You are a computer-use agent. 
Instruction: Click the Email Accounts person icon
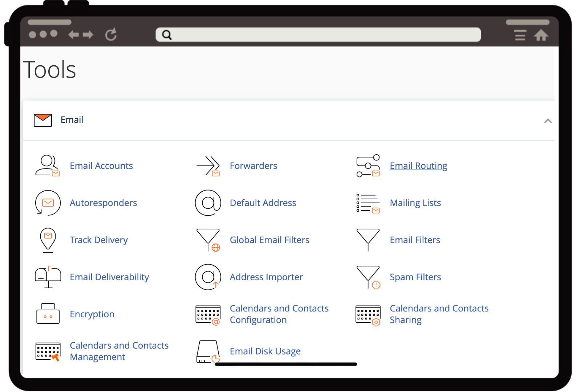click(47, 166)
